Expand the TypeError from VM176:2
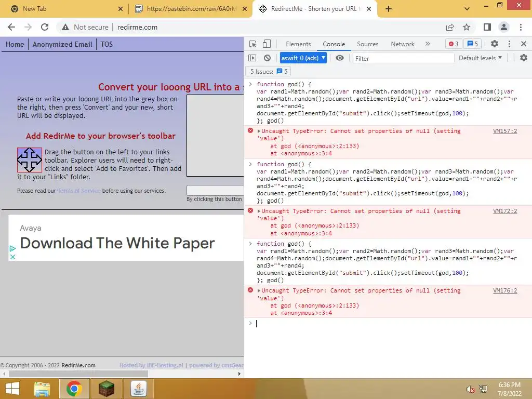Viewport: 532px width, 399px height. 259,291
